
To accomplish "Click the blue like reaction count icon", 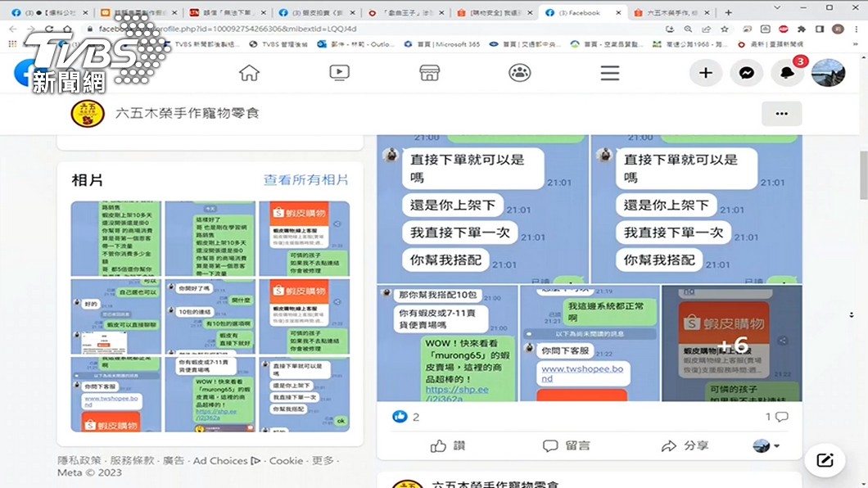I will pos(400,417).
